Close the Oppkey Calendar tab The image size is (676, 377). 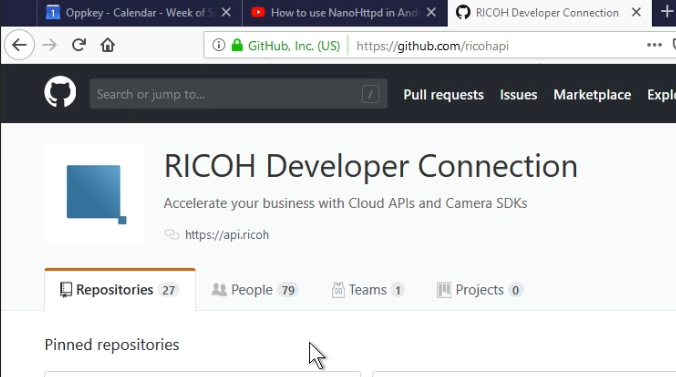[x=226, y=13]
